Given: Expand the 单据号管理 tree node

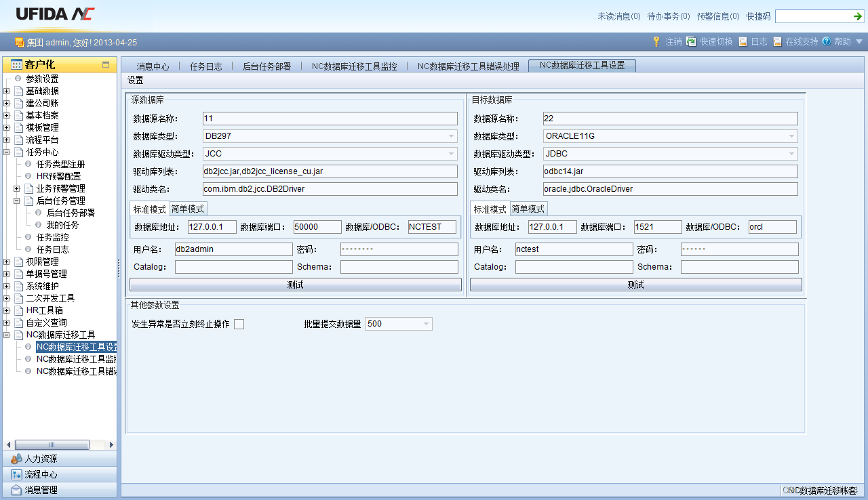Looking at the screenshot, I should pyautogui.click(x=7, y=274).
